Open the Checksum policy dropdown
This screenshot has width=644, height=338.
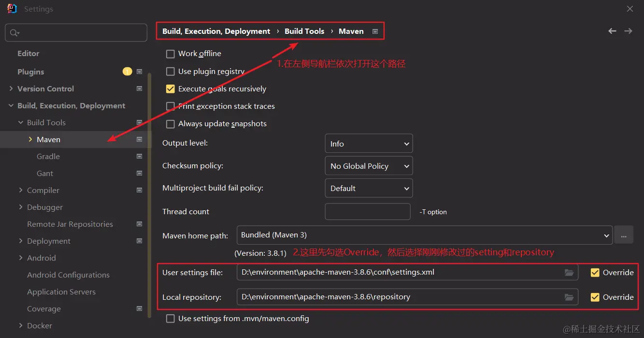369,166
